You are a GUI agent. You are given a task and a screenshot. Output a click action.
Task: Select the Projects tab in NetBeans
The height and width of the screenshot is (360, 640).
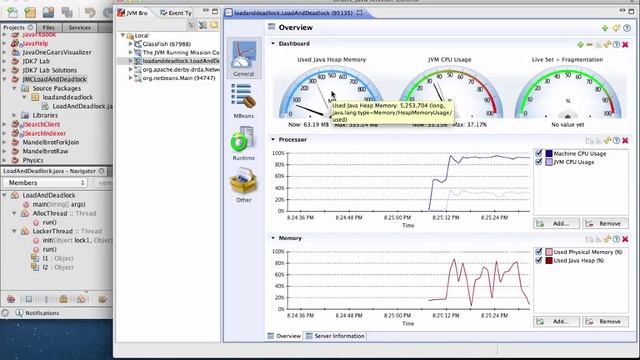[18, 27]
